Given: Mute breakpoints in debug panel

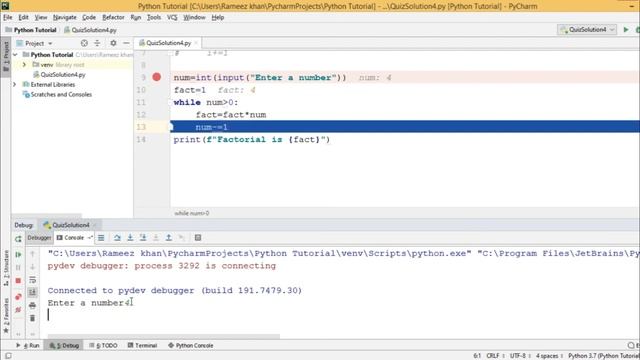Looking at the screenshot, I should (18, 310).
